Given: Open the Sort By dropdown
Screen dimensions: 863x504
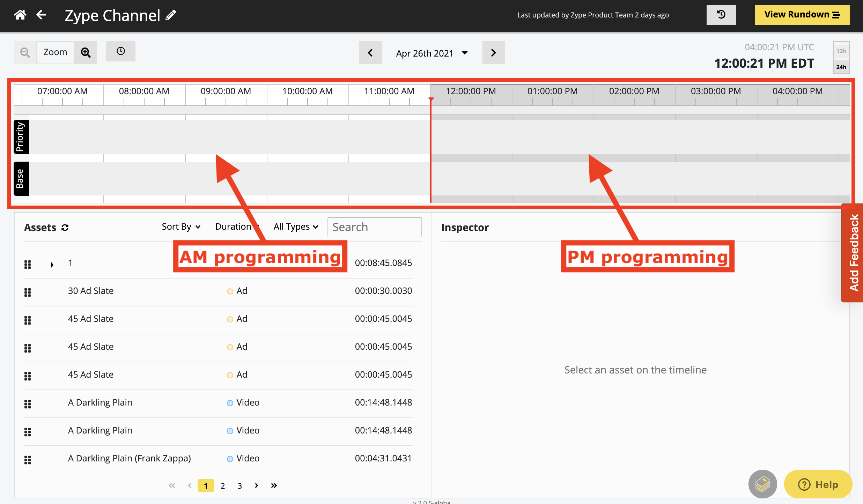Looking at the screenshot, I should [181, 227].
